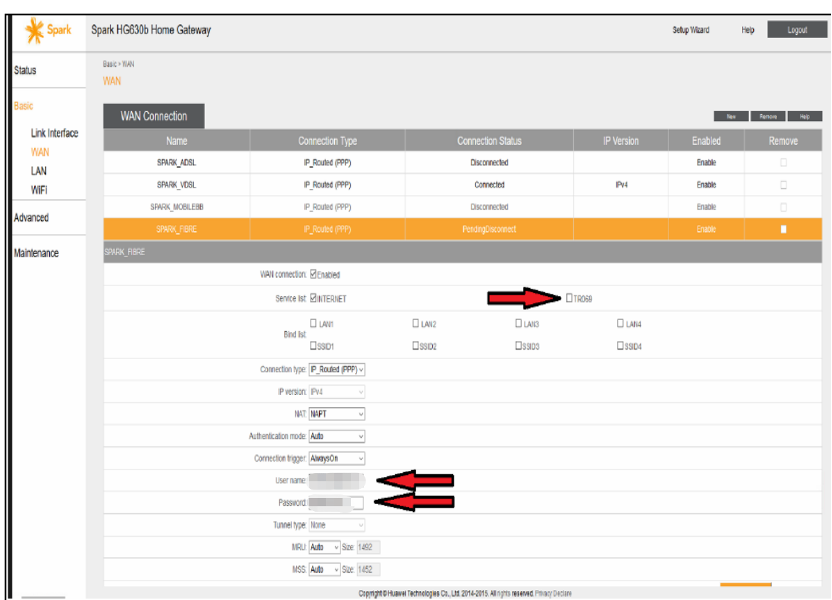832x600 pixels.
Task: Tick the SSID4 bind checkbox
Action: tap(620, 345)
